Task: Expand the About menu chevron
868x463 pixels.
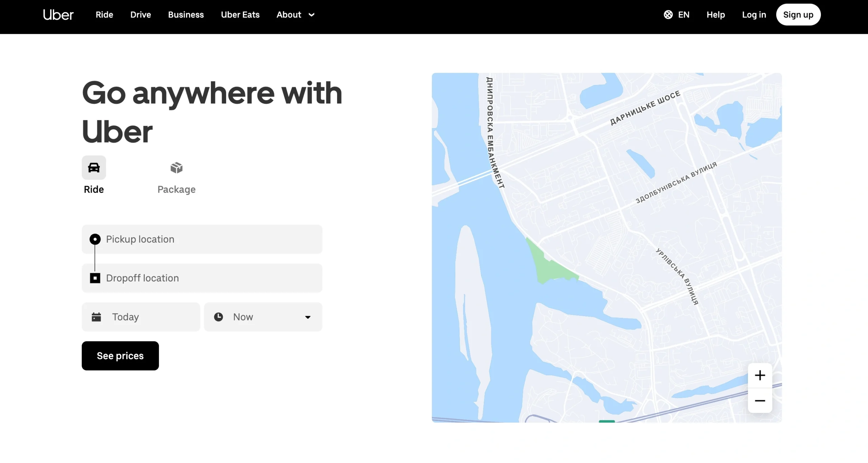Action: pos(311,15)
